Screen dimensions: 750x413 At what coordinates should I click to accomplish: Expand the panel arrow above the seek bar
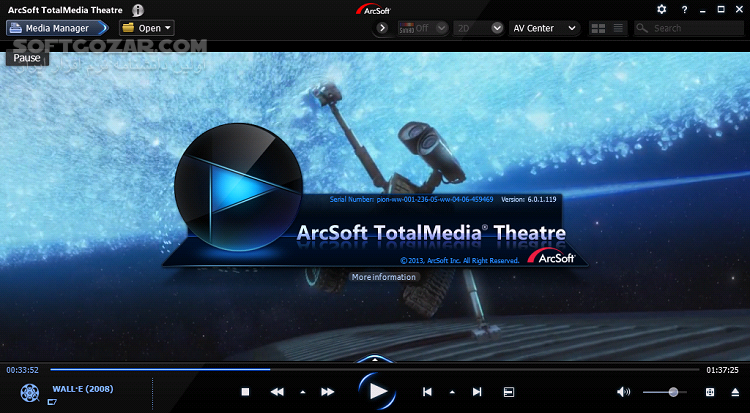click(375, 359)
